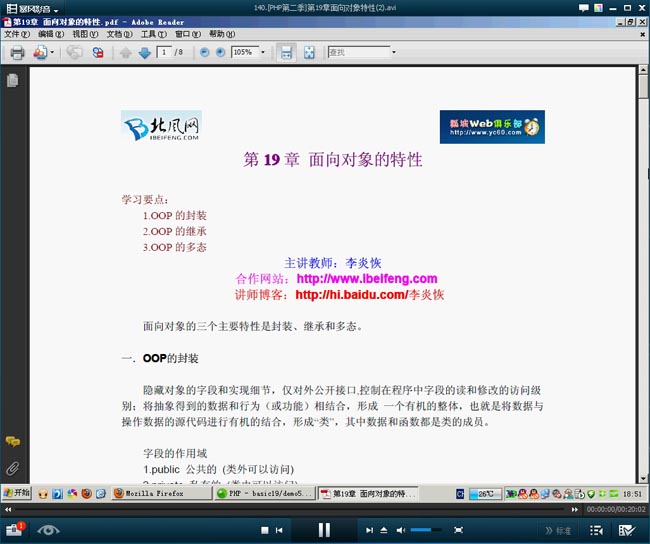This screenshot has width=650, height=544.
Task: Open the 工具 menu
Action: click(154, 34)
